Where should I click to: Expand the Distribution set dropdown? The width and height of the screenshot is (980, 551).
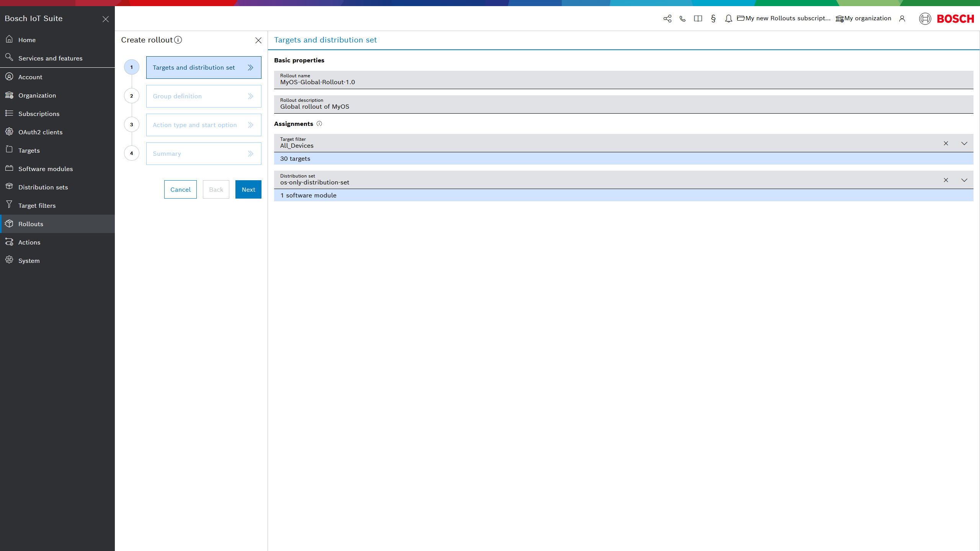(964, 180)
